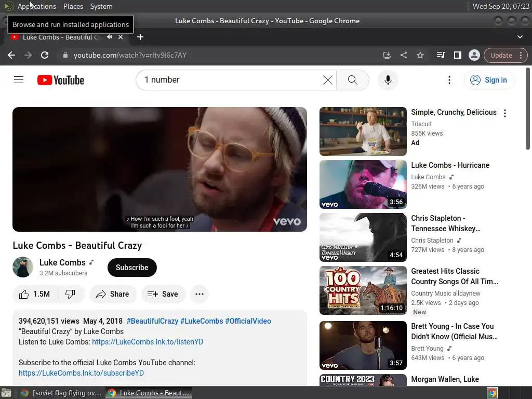This screenshot has width=532, height=399.
Task: Click the magnifier search button
Action: [x=353, y=80]
